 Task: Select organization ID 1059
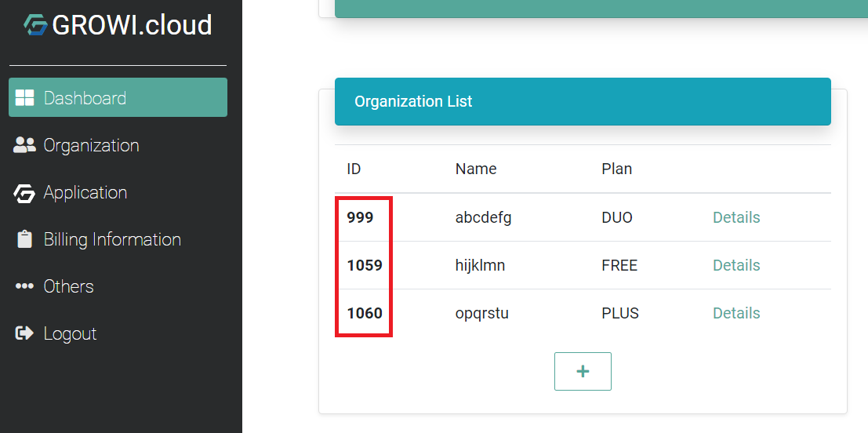click(365, 265)
